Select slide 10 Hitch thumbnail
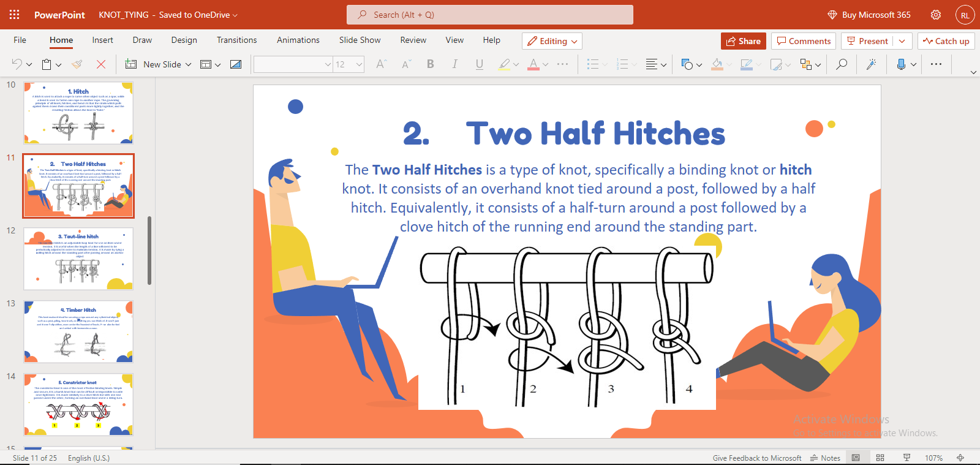This screenshot has width=980, height=465. pos(78,113)
